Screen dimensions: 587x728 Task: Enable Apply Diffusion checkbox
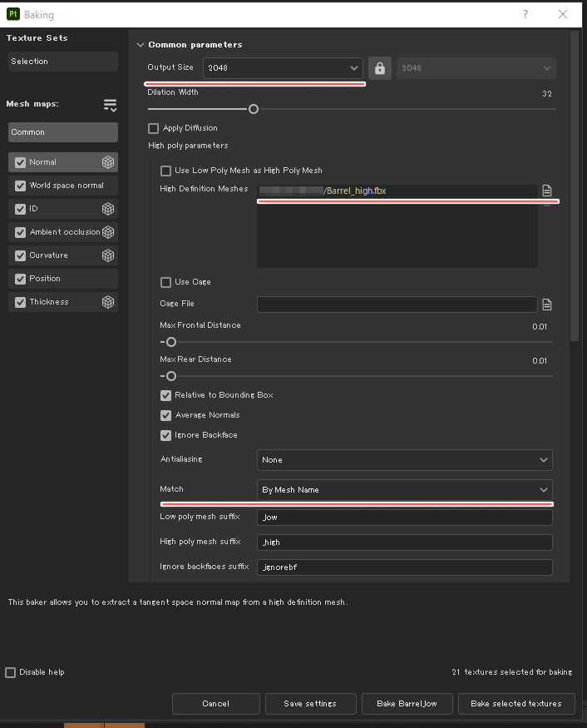[x=153, y=128]
